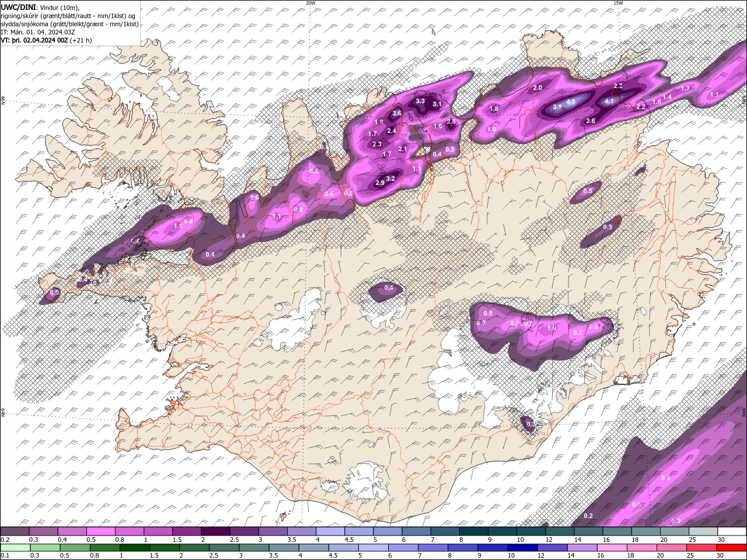This screenshot has width=747, height=560.
Task: Click the 1.9 snowfall value on the map
Action: [x=379, y=122]
